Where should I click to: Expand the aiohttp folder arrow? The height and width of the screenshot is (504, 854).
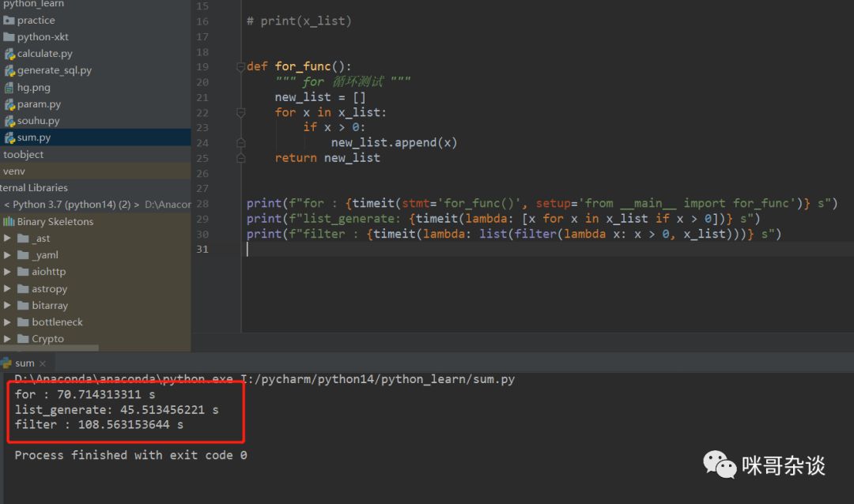pyautogui.click(x=7, y=271)
